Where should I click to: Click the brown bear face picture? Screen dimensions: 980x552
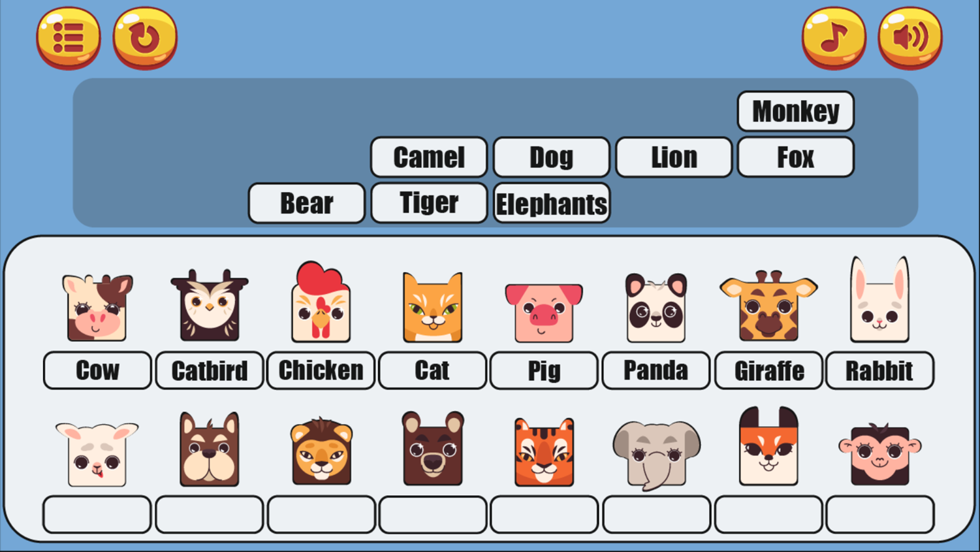[433, 449]
